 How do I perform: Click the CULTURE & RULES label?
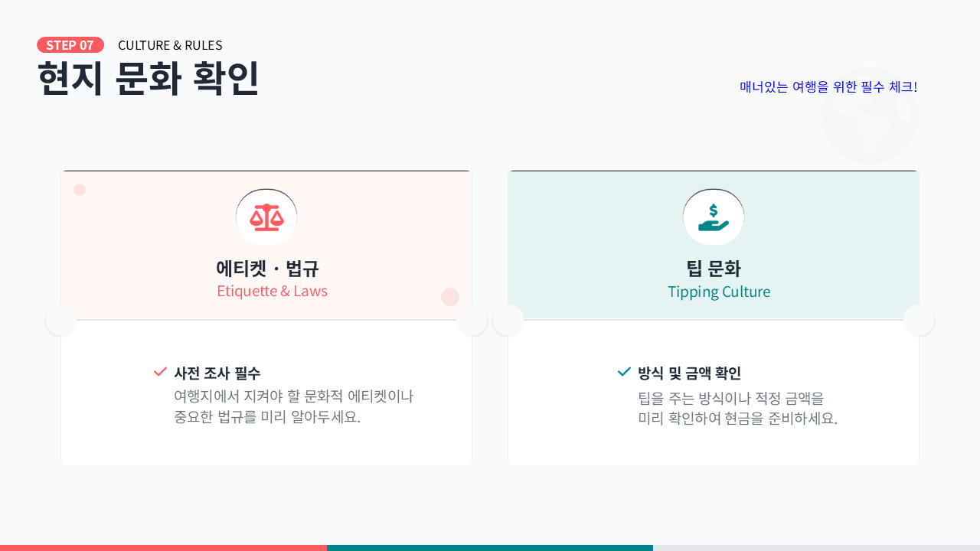[x=170, y=45]
